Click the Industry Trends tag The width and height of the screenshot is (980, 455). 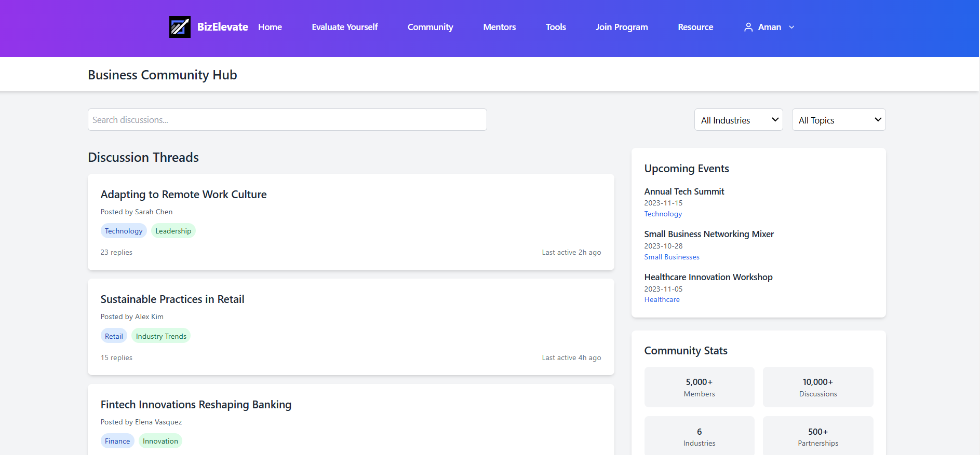coord(161,336)
